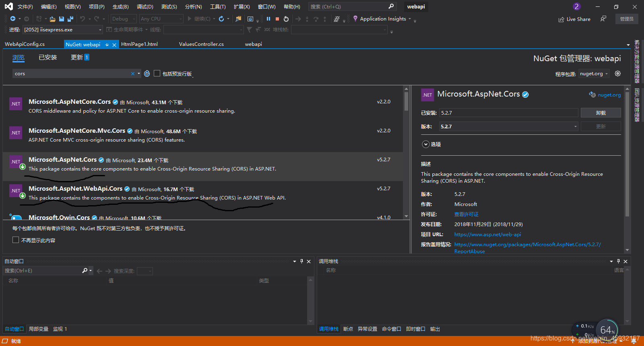Click the Autos search input field

pyautogui.click(x=42, y=271)
